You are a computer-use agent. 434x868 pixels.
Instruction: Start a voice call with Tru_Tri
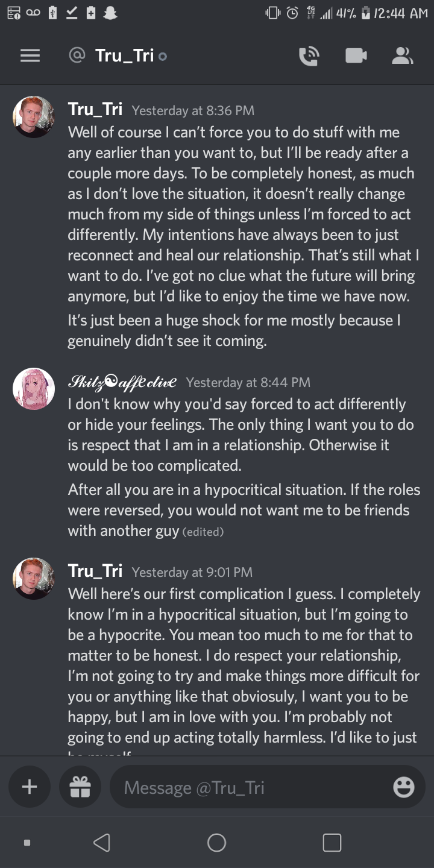[x=309, y=56]
